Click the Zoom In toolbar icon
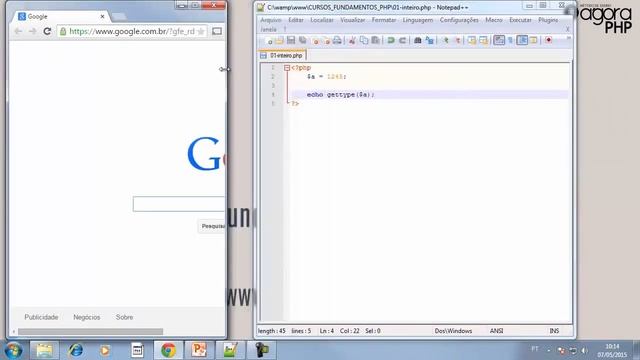The height and width of the screenshot is (360, 640). (446, 40)
